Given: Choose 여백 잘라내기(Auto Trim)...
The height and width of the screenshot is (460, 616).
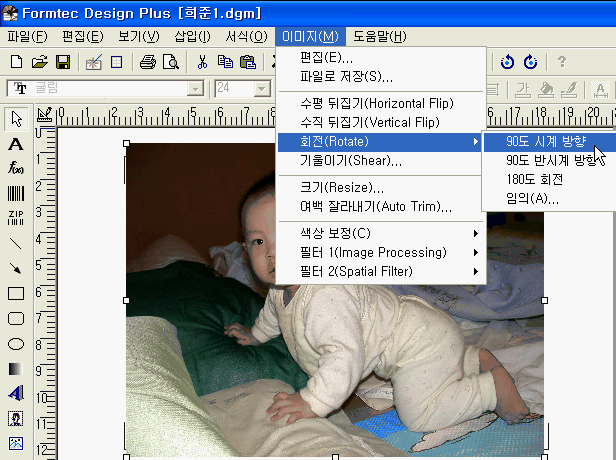Looking at the screenshot, I should 380,207.
